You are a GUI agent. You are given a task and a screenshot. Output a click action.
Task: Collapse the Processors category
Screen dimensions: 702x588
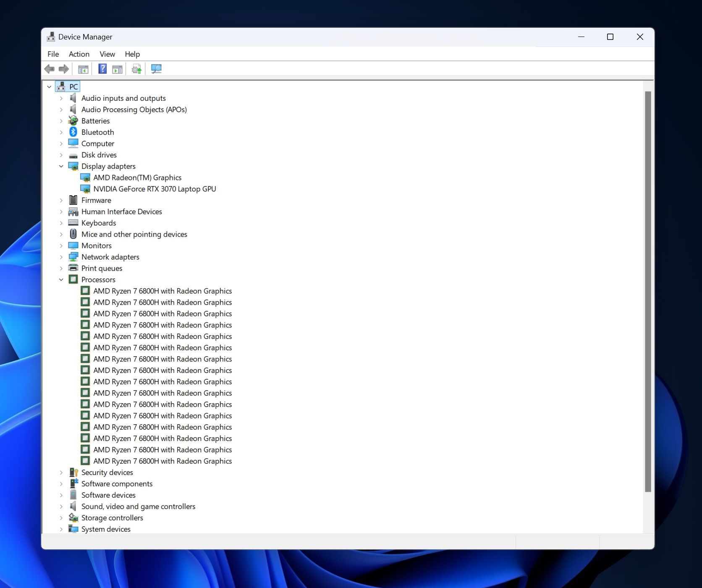[x=61, y=279]
